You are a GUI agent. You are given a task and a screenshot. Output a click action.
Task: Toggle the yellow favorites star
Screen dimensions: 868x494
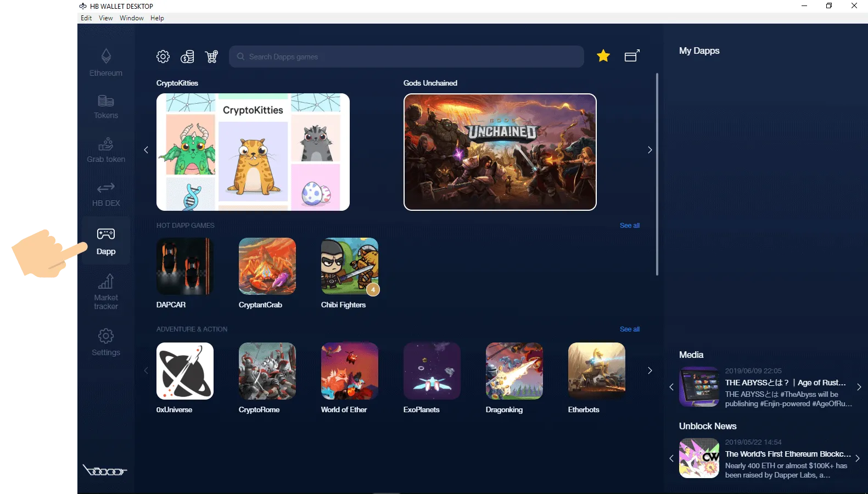coord(603,56)
